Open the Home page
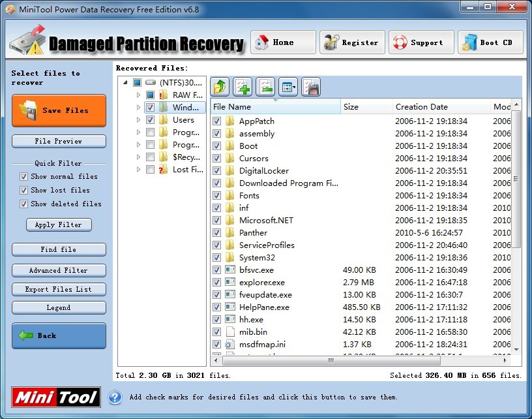532x419 pixels. coord(283,42)
